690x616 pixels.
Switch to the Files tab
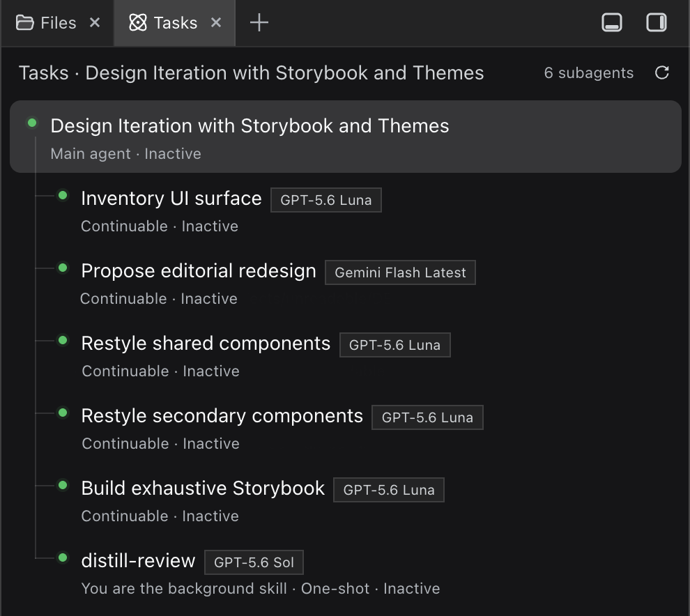(58, 23)
